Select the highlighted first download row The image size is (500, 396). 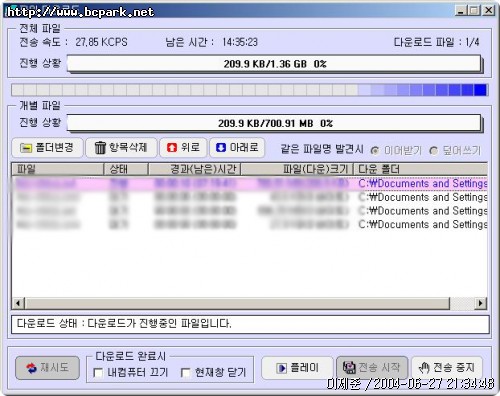250,183
